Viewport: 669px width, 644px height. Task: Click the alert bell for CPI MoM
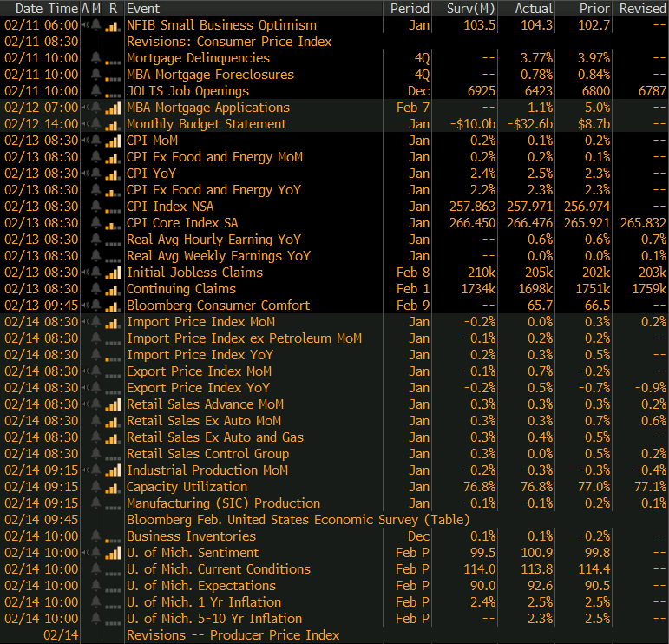[x=95, y=141]
